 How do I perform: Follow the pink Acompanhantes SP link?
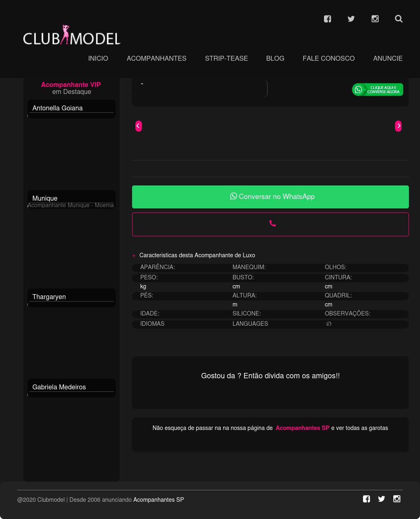[302, 428]
